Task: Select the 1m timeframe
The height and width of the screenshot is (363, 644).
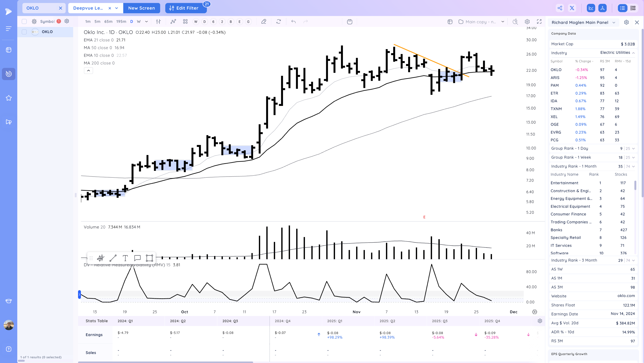Action: click(x=88, y=22)
